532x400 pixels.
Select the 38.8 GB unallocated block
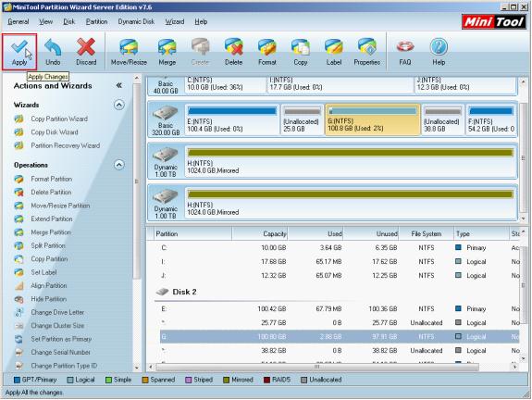443,119
